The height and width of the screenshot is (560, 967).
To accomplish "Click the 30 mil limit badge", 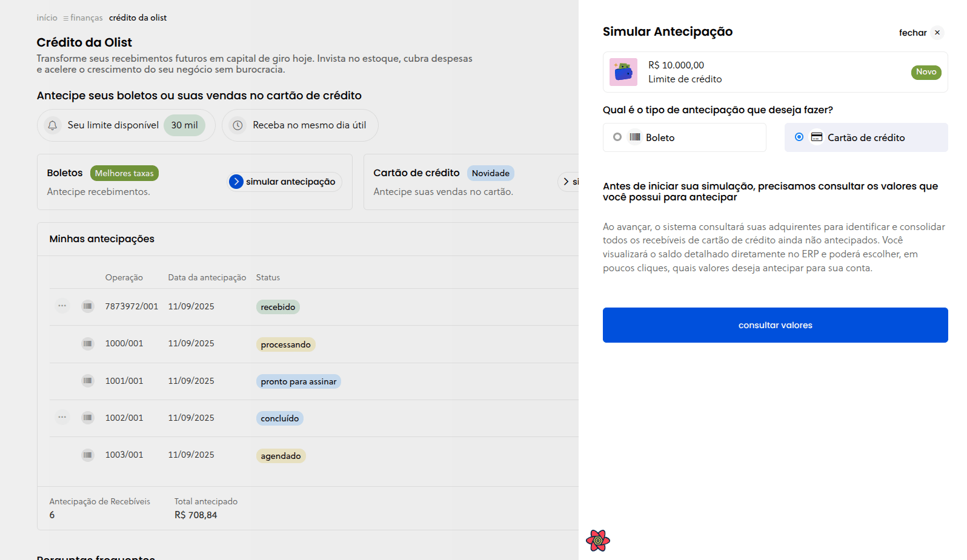I will (184, 125).
